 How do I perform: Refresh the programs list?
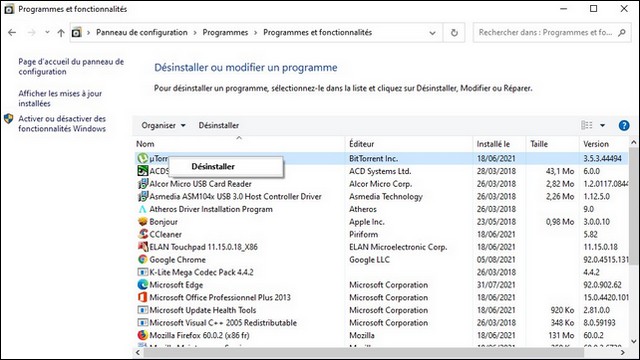[454, 33]
